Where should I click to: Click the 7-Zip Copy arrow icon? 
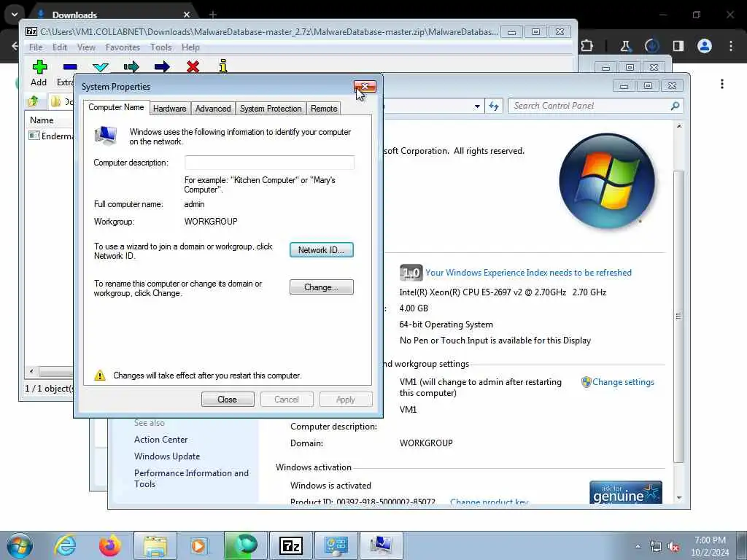pos(131,66)
